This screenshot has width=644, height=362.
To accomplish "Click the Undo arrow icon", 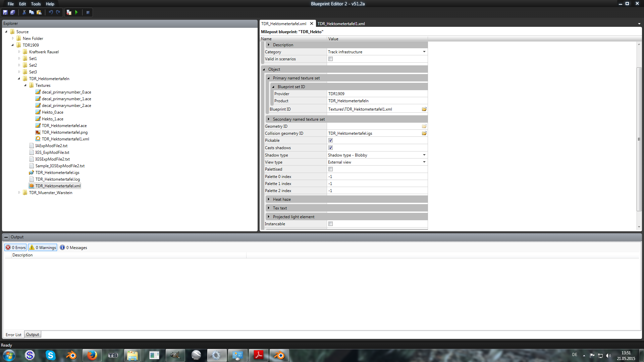I will pyautogui.click(x=51, y=12).
